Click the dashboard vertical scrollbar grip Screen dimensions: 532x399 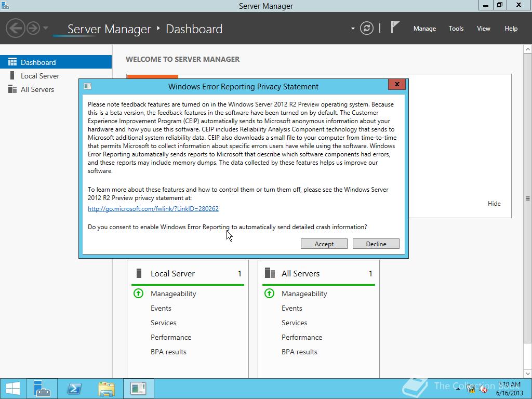(528, 198)
